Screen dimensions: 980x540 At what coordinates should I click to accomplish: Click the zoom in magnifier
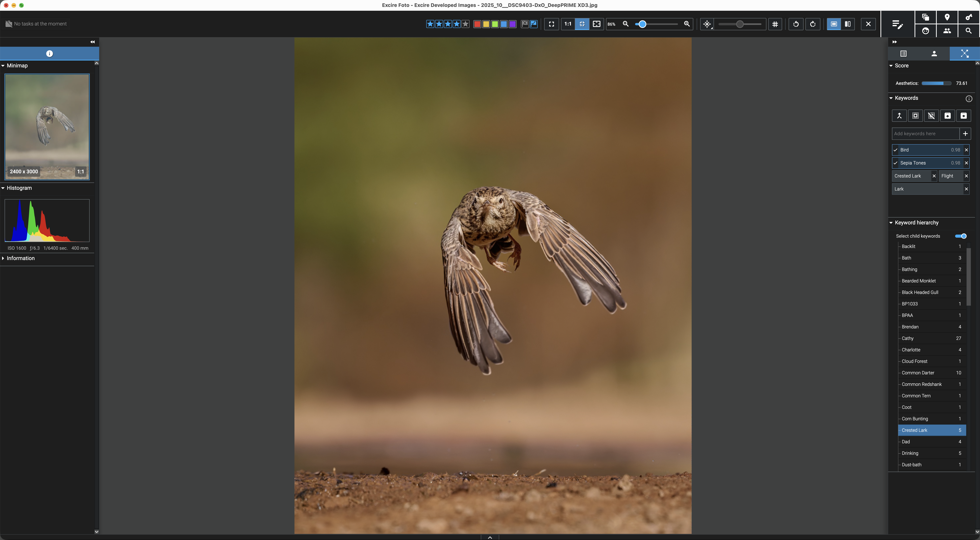tap(687, 24)
